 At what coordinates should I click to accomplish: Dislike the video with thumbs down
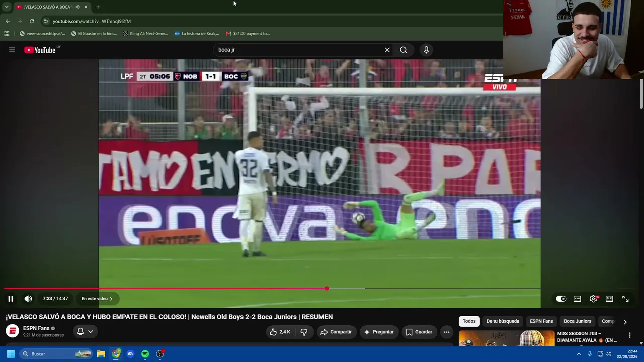(x=304, y=332)
